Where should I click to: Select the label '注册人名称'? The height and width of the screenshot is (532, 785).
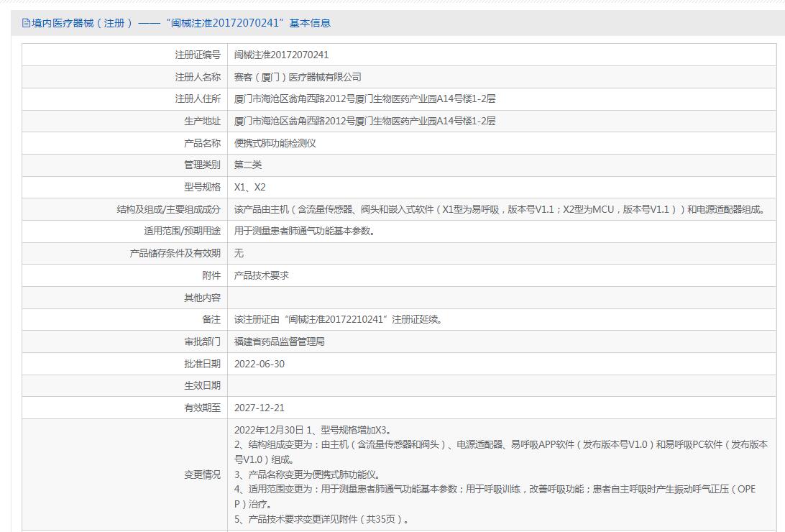(x=198, y=77)
